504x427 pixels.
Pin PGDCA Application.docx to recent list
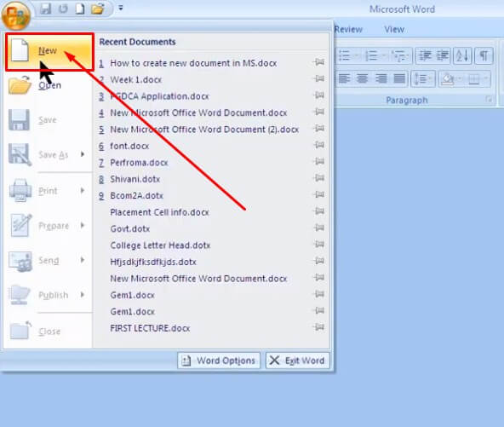tap(319, 95)
